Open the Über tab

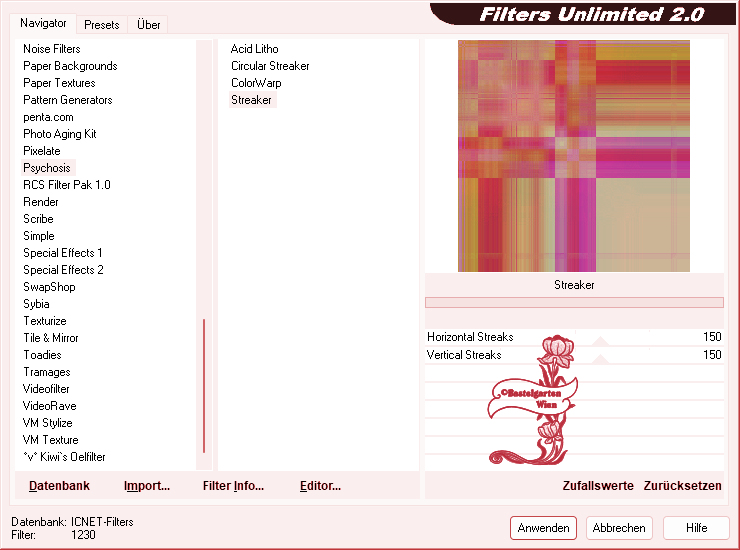tap(148, 25)
